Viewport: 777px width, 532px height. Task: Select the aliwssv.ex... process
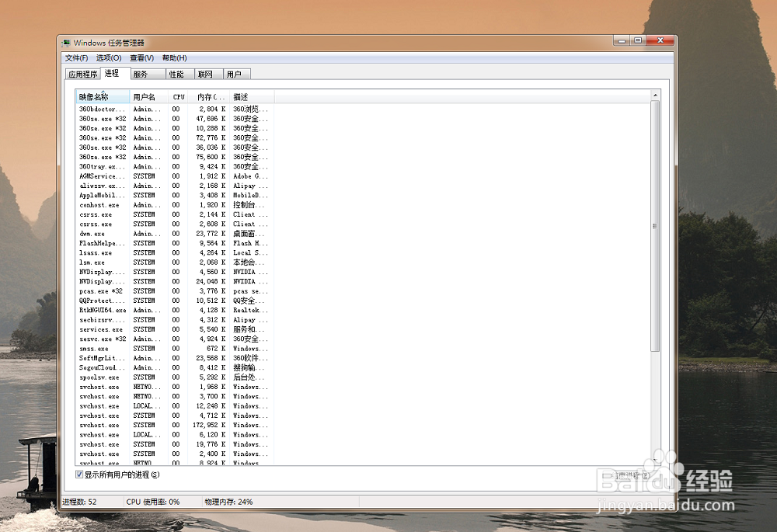click(175, 186)
